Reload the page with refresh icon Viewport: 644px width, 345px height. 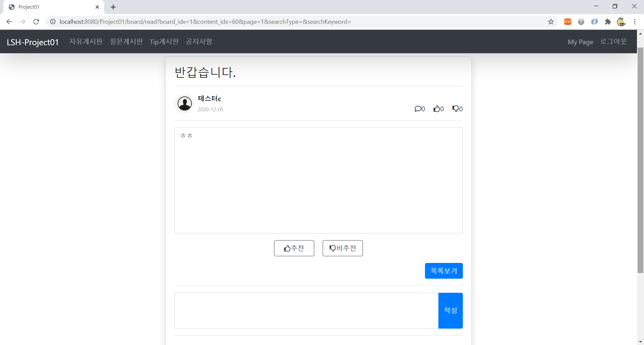(36, 22)
